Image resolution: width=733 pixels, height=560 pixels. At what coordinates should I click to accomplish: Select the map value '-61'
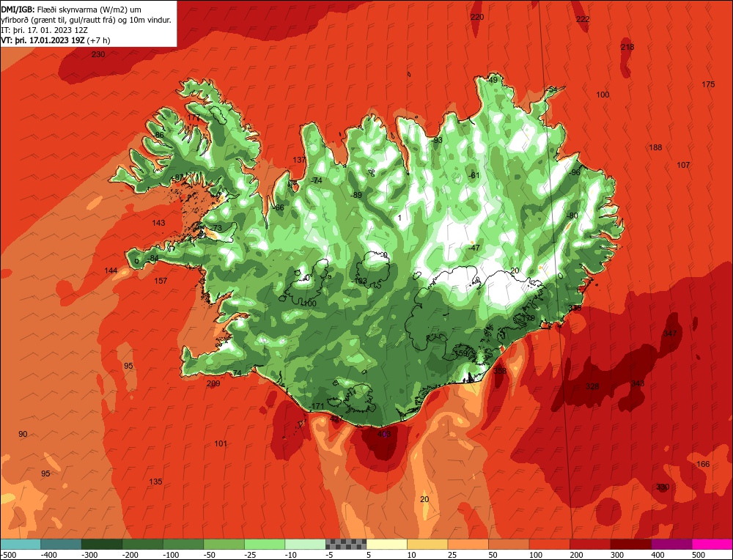tap(474, 175)
